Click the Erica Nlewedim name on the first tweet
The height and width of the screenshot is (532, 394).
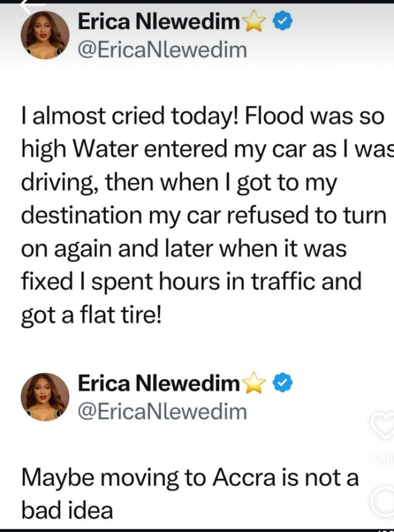tap(158, 23)
